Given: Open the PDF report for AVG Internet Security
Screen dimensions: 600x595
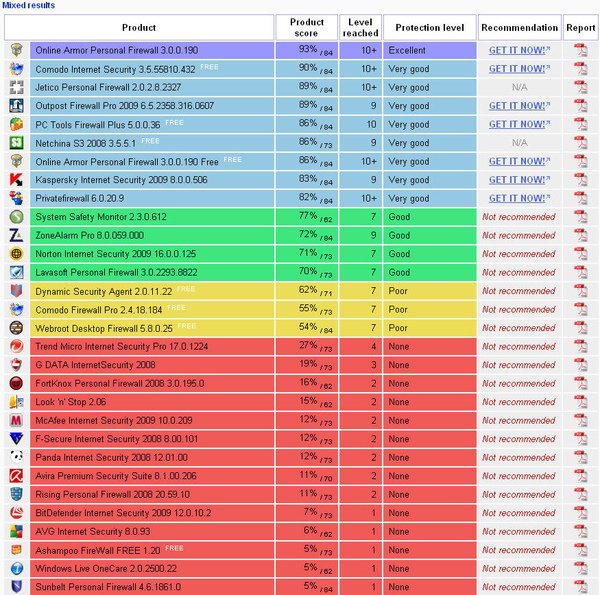Looking at the screenshot, I should 580,531.
